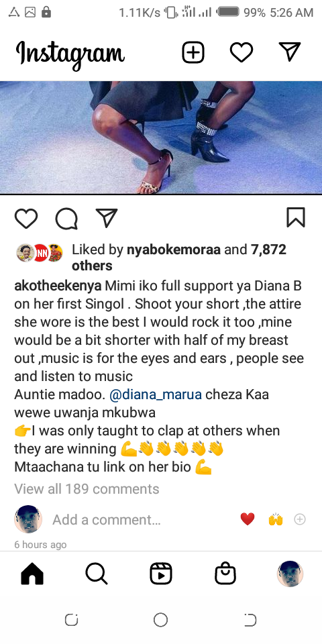Save post with bookmark icon
This screenshot has height=644, width=322.
[x=296, y=217]
